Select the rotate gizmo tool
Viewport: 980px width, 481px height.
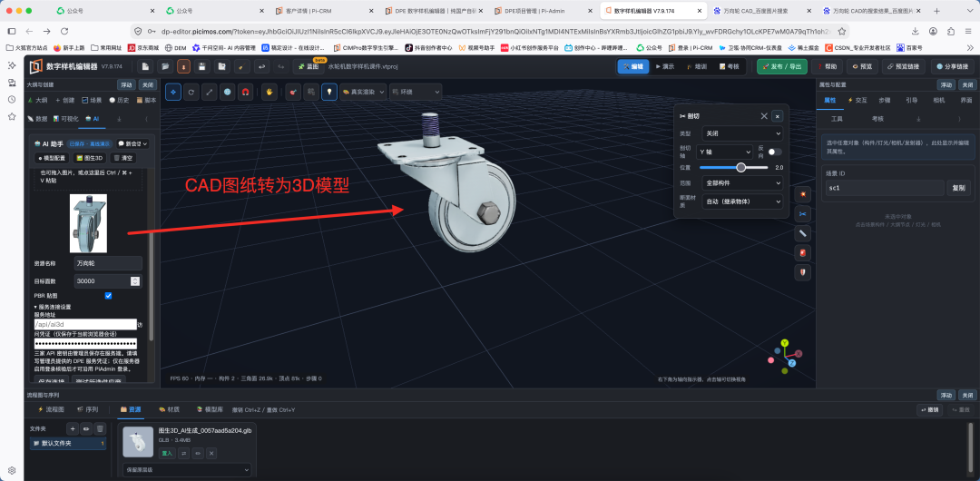[x=191, y=92]
